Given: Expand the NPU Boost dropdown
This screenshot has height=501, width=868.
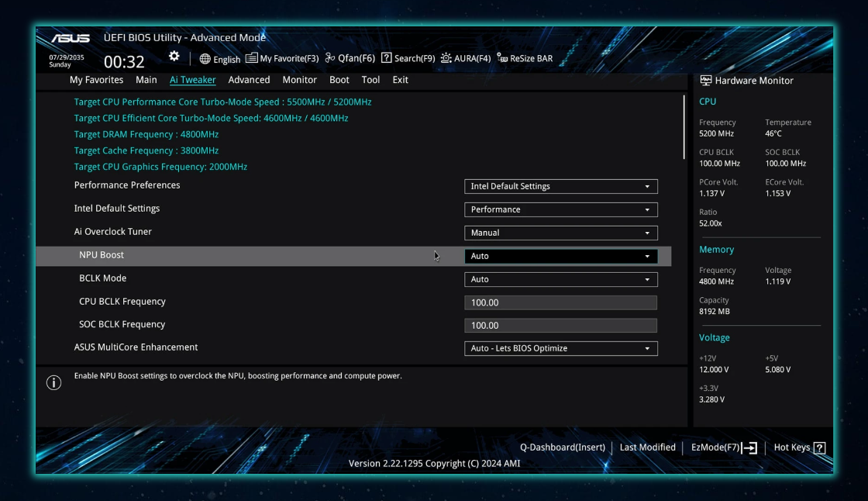Looking at the screenshot, I should (x=561, y=256).
